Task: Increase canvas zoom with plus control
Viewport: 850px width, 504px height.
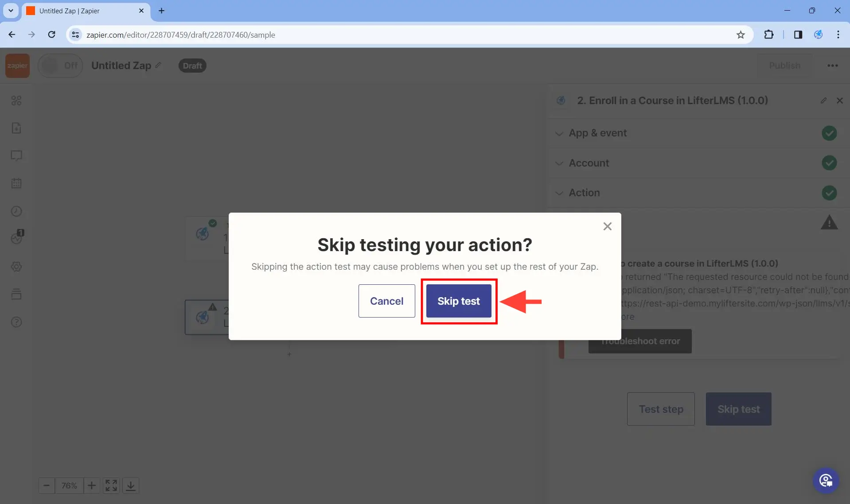Action: 91,485
